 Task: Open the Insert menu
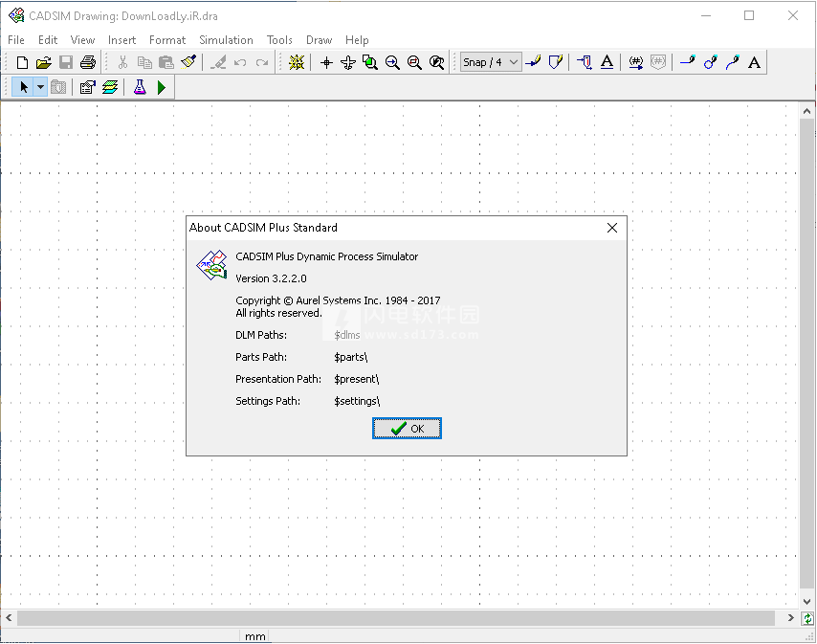pyautogui.click(x=121, y=40)
